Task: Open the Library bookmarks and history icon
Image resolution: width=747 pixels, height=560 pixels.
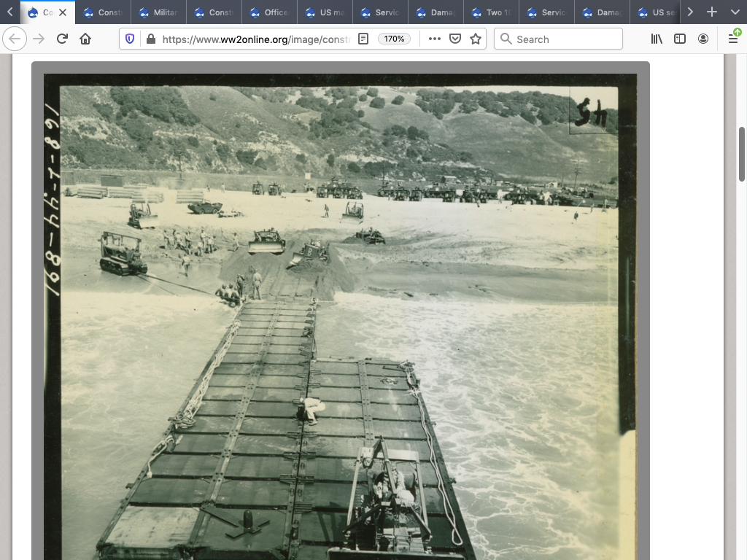Action: point(657,39)
